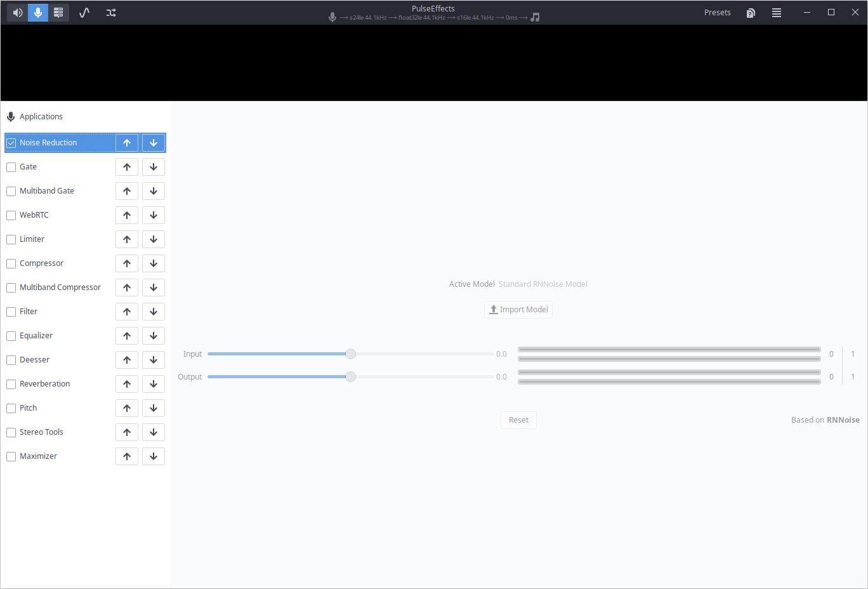This screenshot has height=589, width=868.
Task: Click the Import Model button
Action: (x=518, y=310)
